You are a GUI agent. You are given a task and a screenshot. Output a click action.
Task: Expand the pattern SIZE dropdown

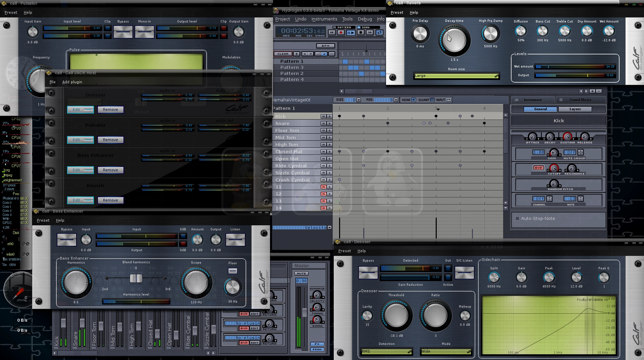click(x=359, y=100)
